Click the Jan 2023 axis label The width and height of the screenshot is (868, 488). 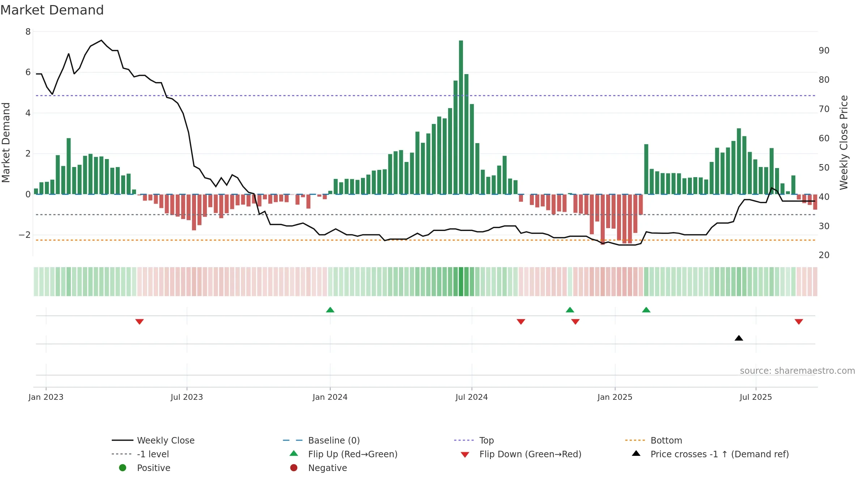(x=46, y=397)
